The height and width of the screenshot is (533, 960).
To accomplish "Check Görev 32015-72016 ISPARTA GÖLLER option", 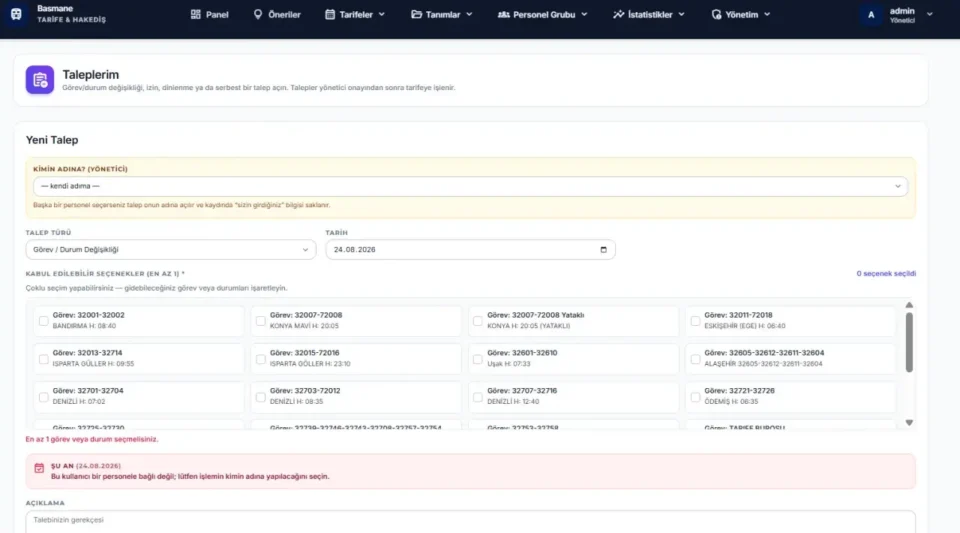I will 261,359.
